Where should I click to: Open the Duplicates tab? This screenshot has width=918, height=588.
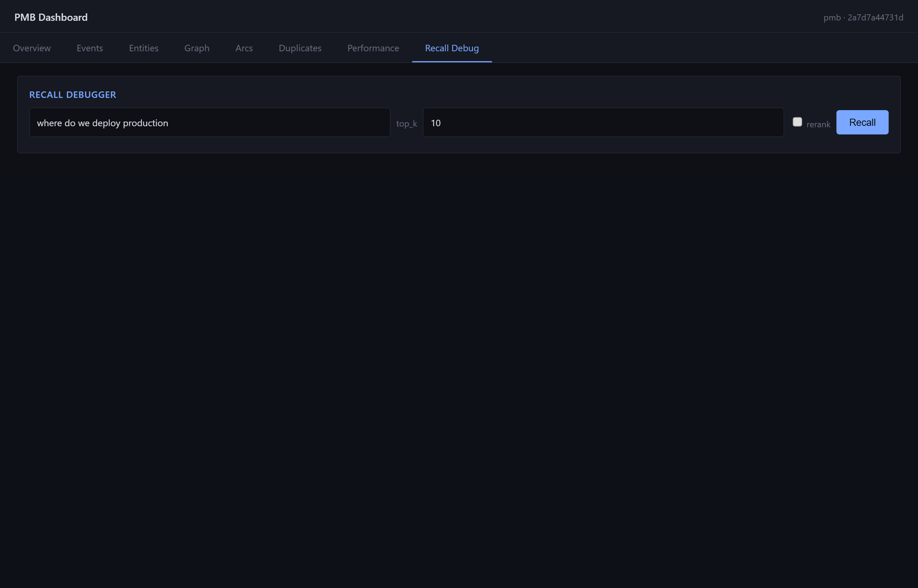[x=300, y=48]
